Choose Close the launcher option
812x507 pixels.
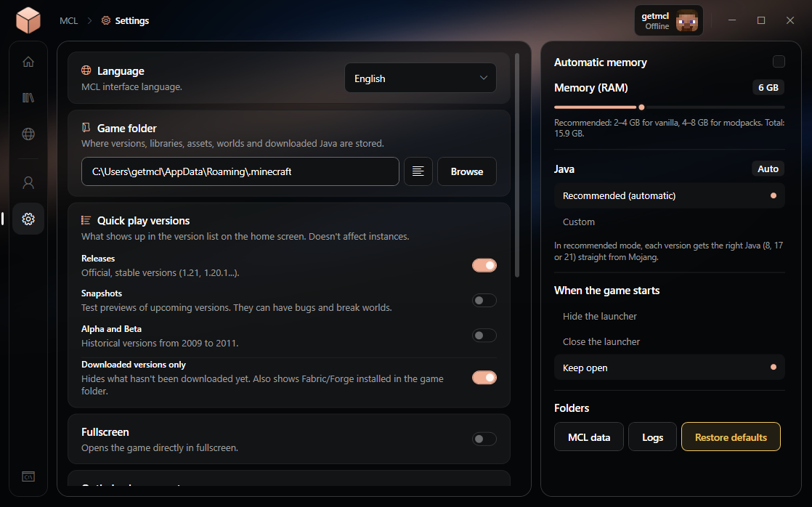pos(670,342)
